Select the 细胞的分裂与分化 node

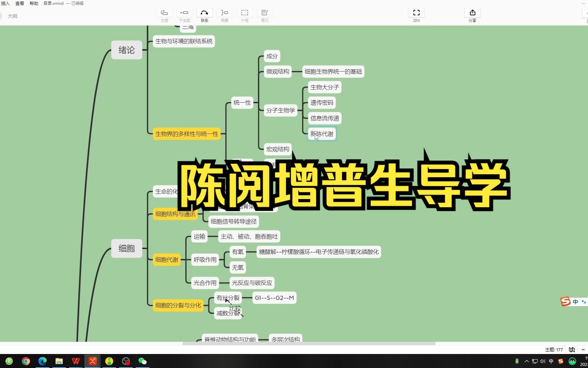point(178,305)
